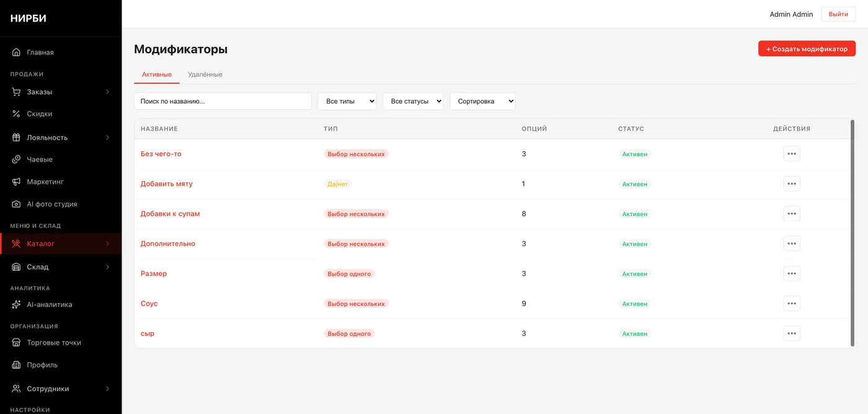Open the Все статусы filter dropdown
The height and width of the screenshot is (414, 868).
tap(413, 101)
